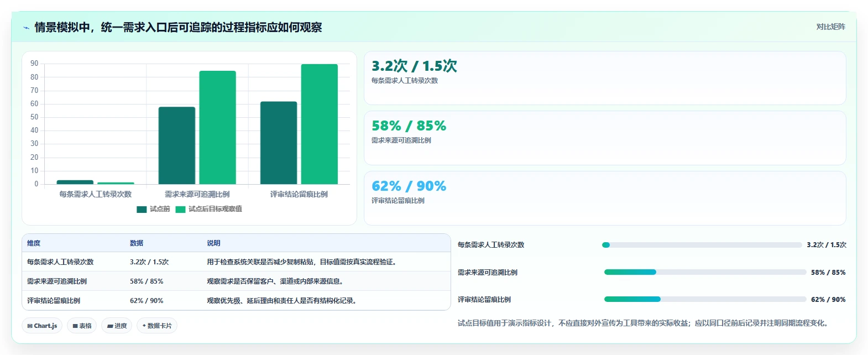Select table cell 评审结论留痕比例
868x355 pixels.
tap(54, 301)
